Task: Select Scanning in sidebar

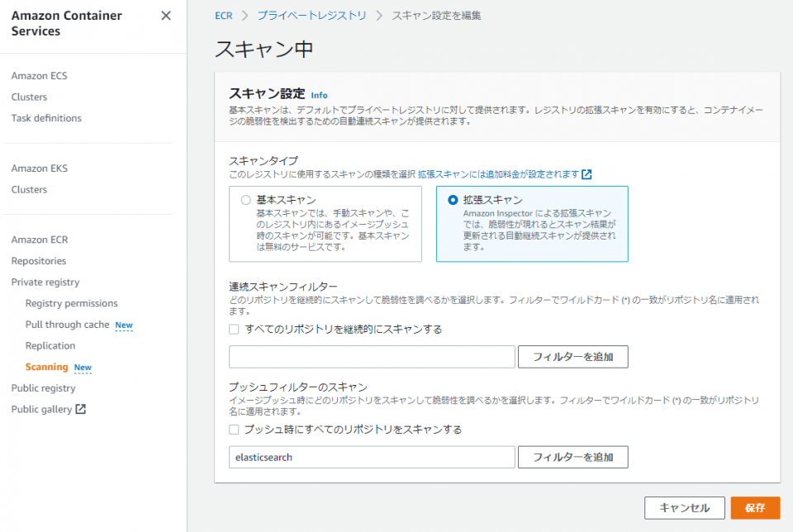Action: click(x=46, y=367)
